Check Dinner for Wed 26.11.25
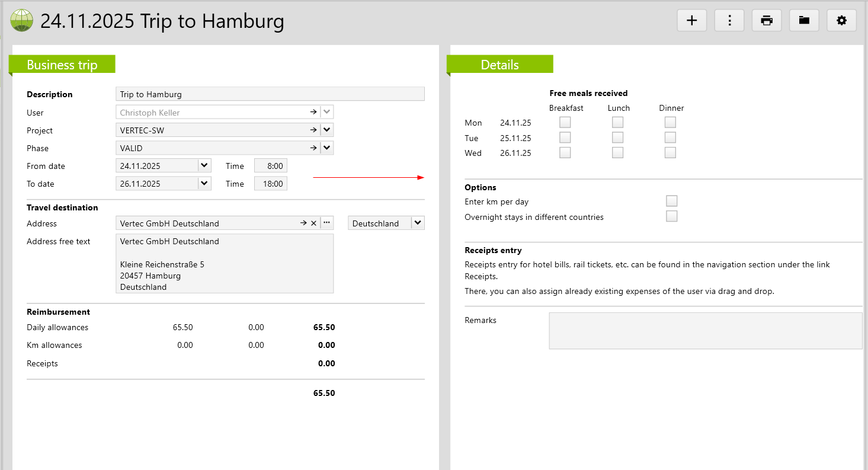Screen dimensions: 868x470 (x=670, y=153)
